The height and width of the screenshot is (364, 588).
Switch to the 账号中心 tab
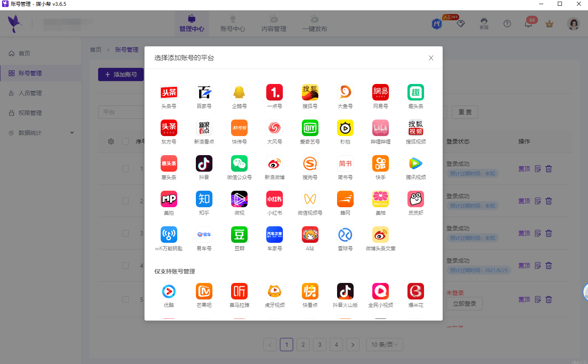pyautogui.click(x=233, y=24)
